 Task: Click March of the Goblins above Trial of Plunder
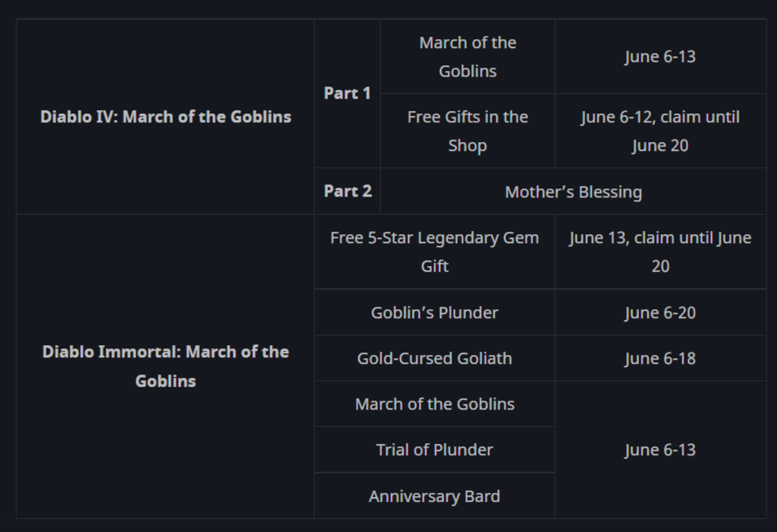[434, 404]
